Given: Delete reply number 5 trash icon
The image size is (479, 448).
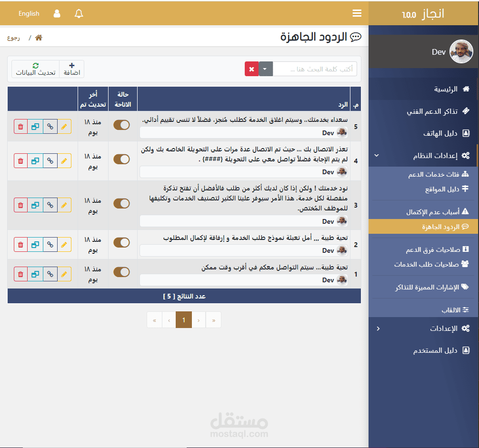Looking at the screenshot, I should (x=20, y=127).
